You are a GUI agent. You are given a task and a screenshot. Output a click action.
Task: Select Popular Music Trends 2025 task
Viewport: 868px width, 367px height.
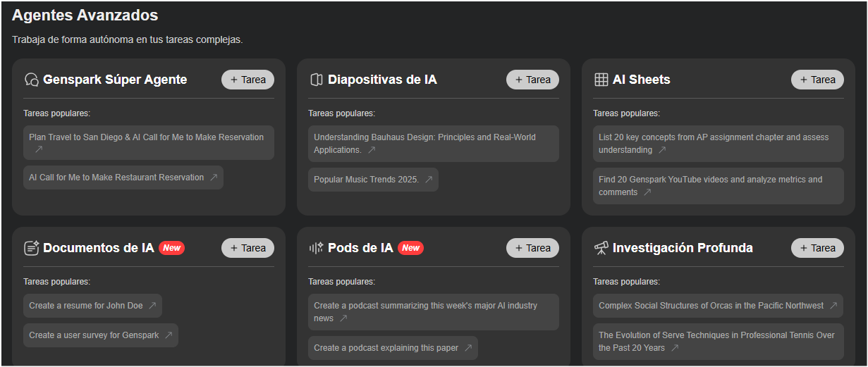(x=373, y=180)
